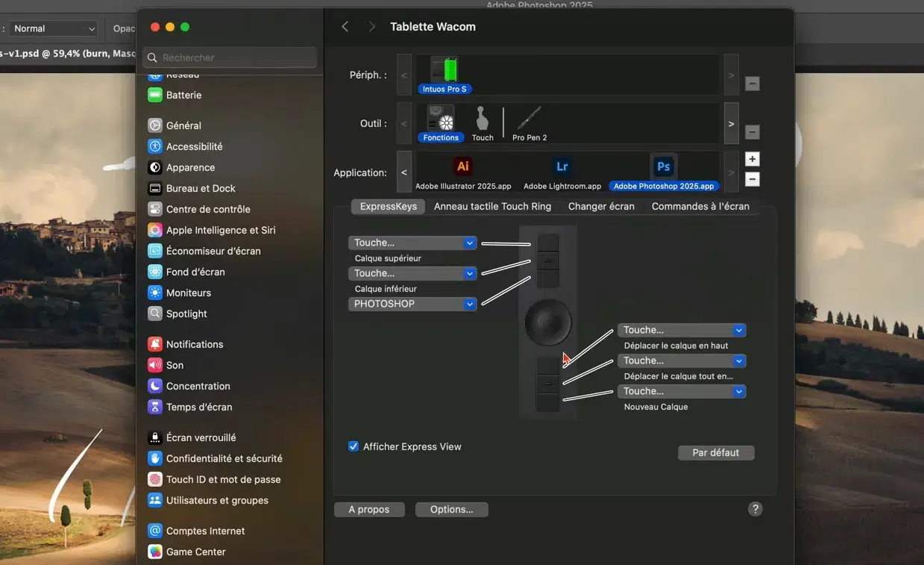Open Bureau et Dock settings
924x565 pixels.
(x=192, y=188)
